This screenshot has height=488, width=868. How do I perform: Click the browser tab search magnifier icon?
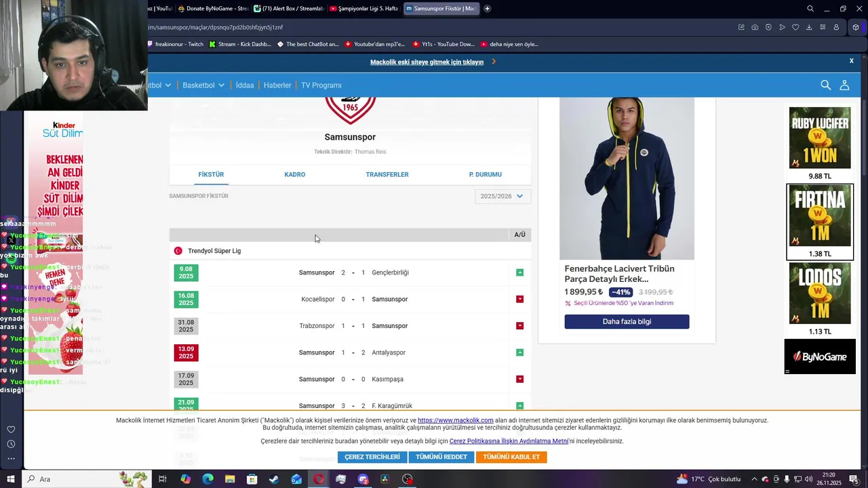click(810, 9)
